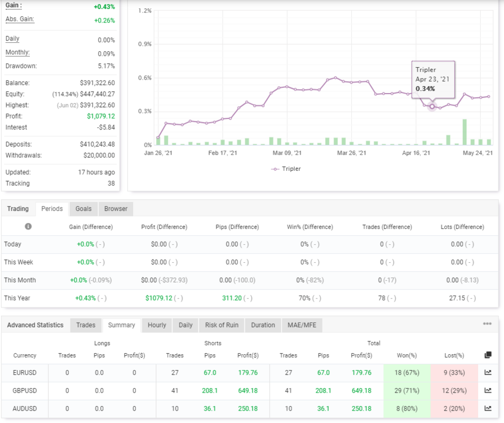
Task: Switch to the Periods tab
Action: pyautogui.click(x=52, y=209)
